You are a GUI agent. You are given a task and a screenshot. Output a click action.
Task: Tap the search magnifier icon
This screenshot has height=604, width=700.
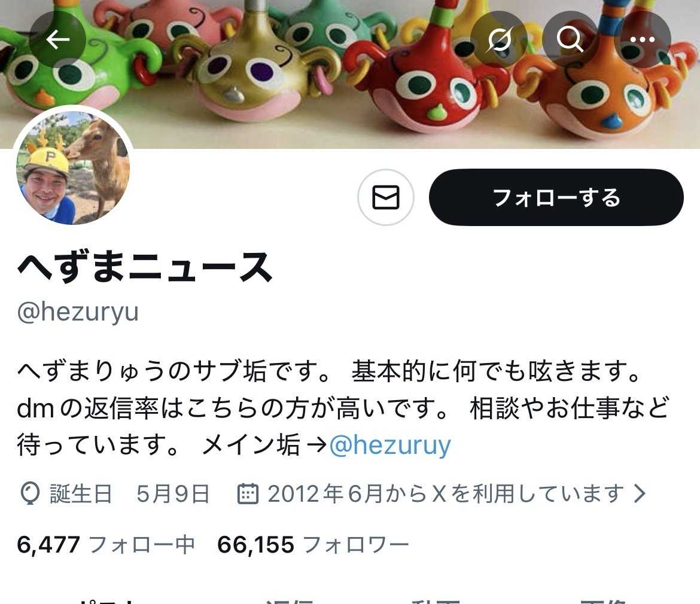pos(570,39)
